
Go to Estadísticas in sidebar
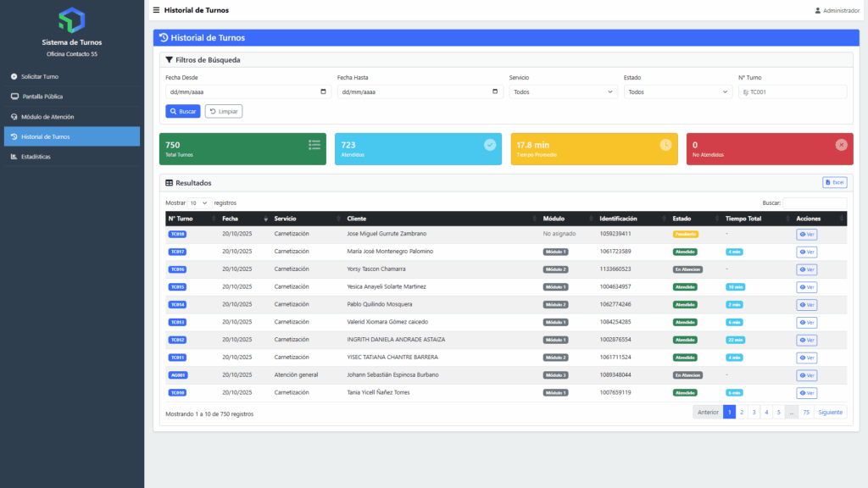[x=36, y=157]
